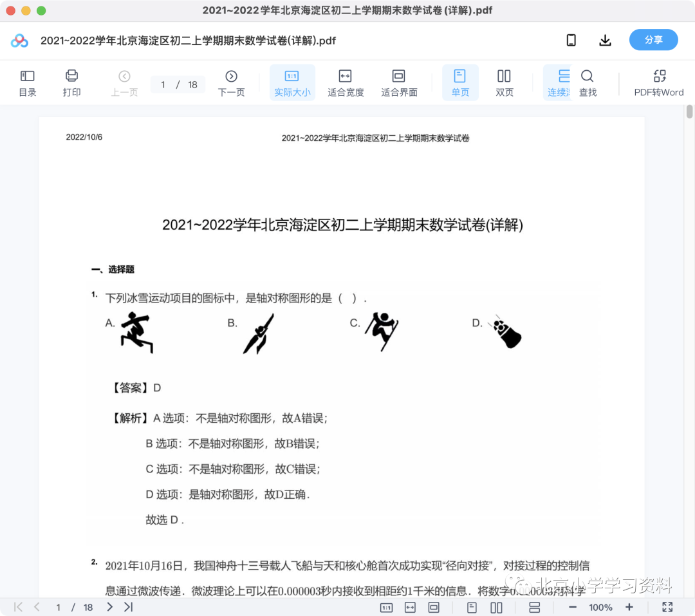
Task: Click the 打印 print icon
Action: click(x=71, y=83)
